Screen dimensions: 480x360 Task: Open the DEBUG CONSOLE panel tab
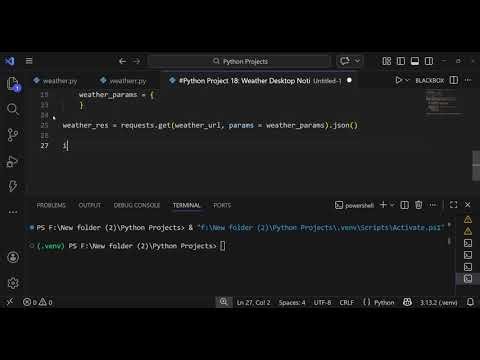click(x=137, y=205)
